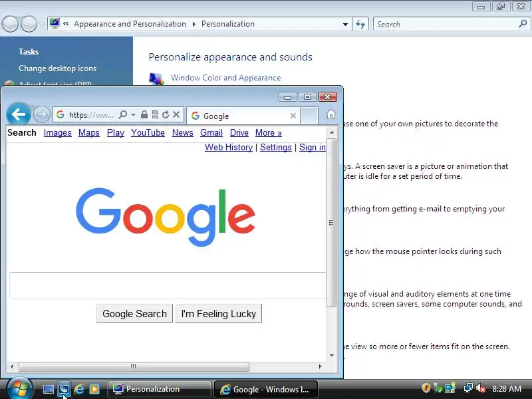This screenshot has width=532, height=399.
Task: Launch Windows Media Player from Quick Launch
Action: tap(94, 389)
